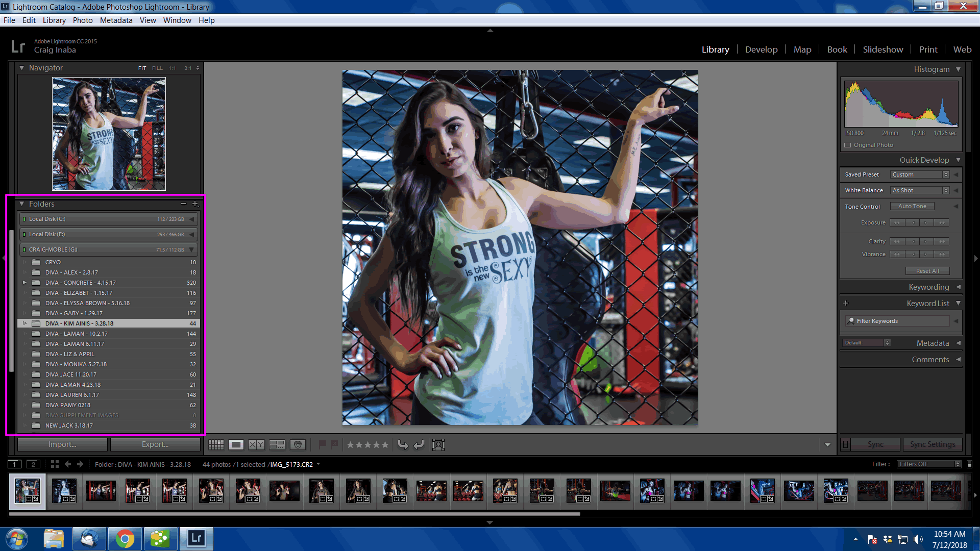Select Compare view XY icon
Screen dimensions: 980x551
click(x=256, y=445)
